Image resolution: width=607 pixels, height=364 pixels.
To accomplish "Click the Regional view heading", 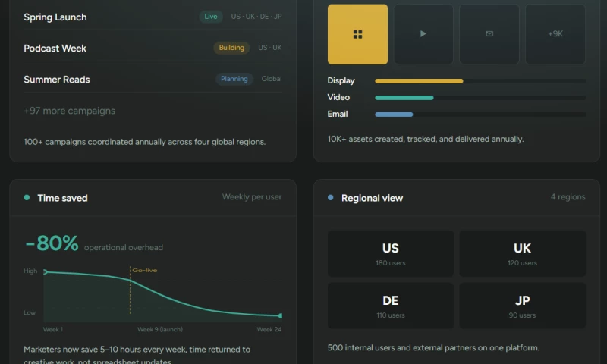I will coord(372,198).
